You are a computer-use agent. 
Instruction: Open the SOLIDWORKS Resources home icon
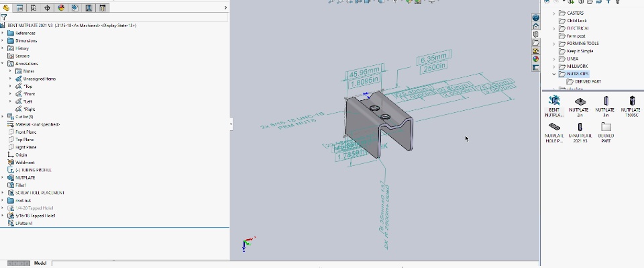[x=535, y=26]
